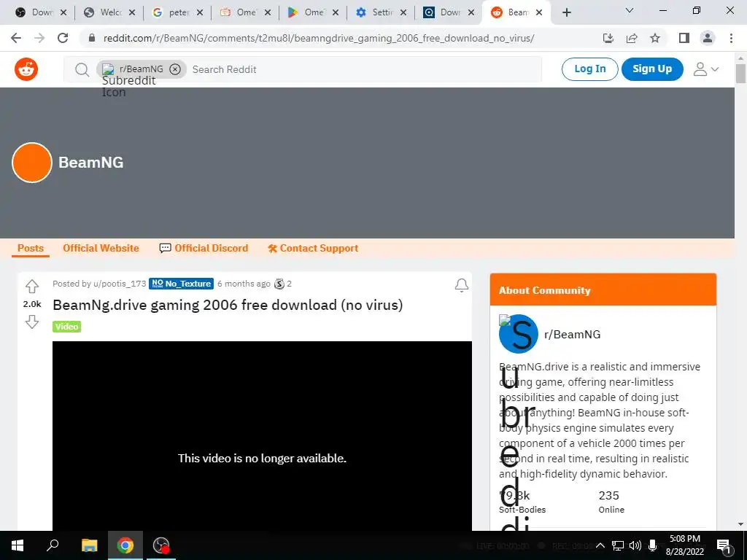
Task: Click the microphone tray icon
Action: pos(653,545)
